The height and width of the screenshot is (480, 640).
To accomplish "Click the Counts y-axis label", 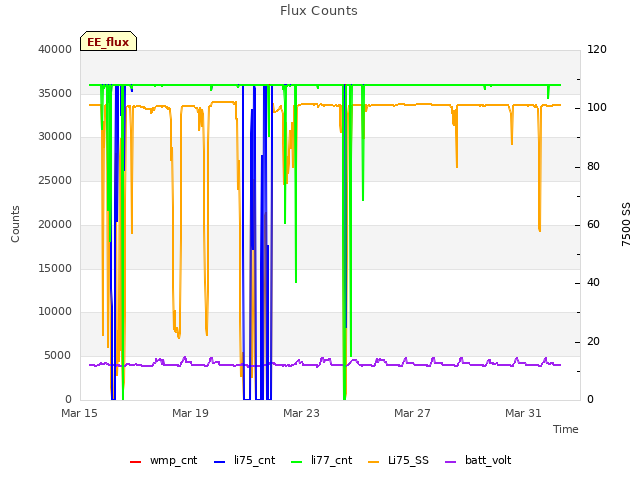I will (x=15, y=224).
